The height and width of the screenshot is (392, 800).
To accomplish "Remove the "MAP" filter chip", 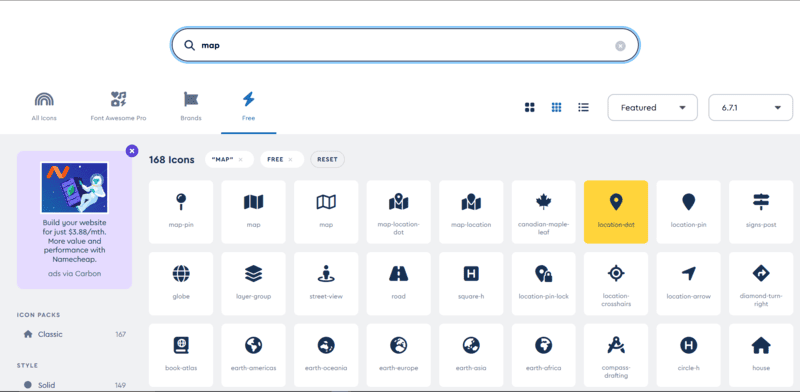I will tap(240, 160).
